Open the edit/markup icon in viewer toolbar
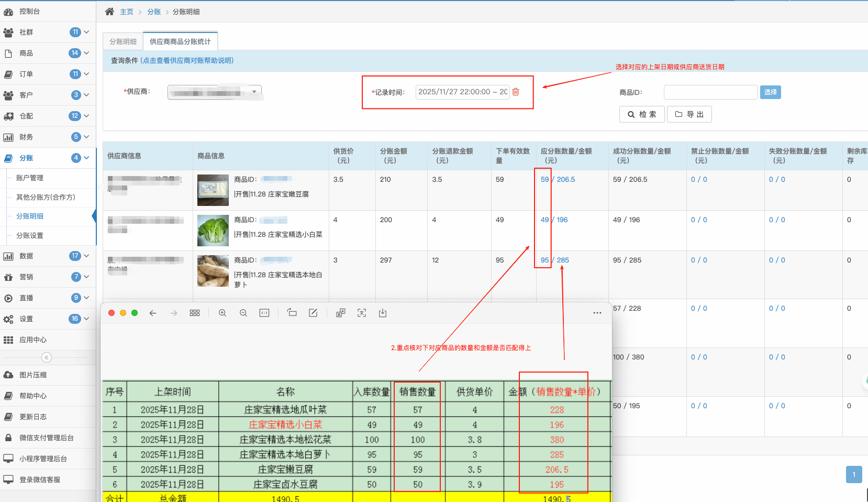Viewport: 868px width, 502px height. point(313,313)
